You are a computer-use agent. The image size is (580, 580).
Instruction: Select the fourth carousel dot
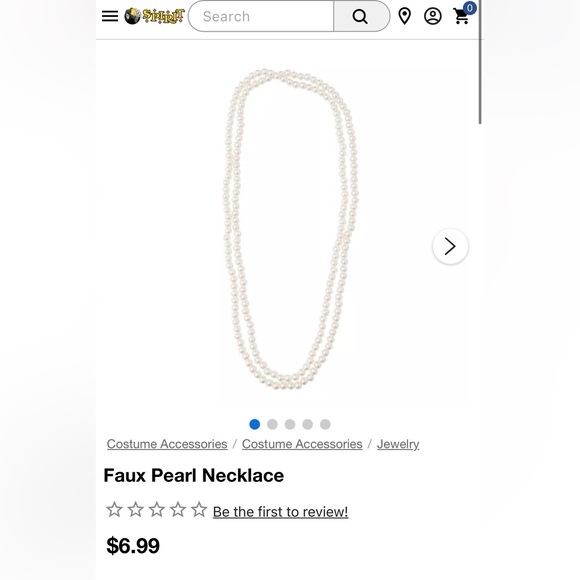point(307,424)
